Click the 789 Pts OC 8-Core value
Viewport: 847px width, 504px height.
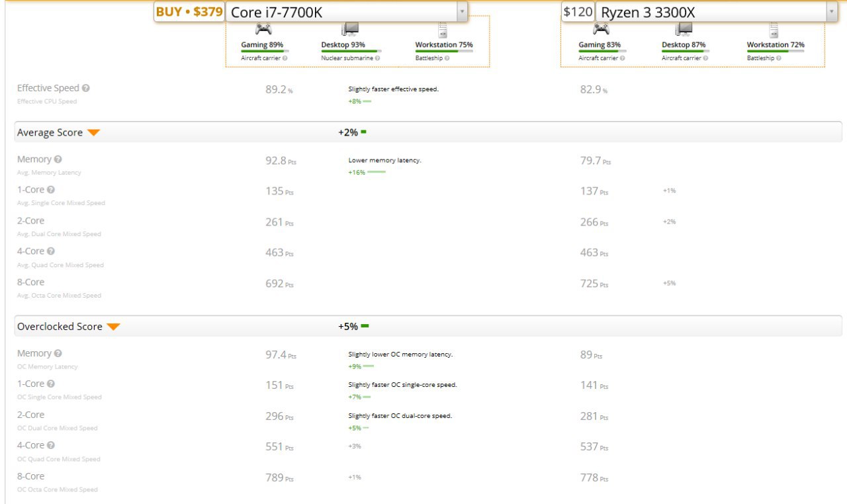pos(279,478)
